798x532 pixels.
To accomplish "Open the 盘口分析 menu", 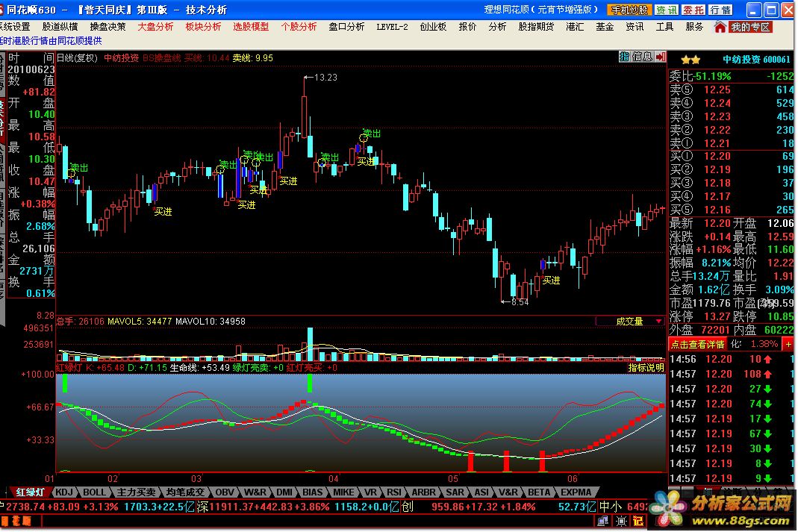I will pos(346,27).
